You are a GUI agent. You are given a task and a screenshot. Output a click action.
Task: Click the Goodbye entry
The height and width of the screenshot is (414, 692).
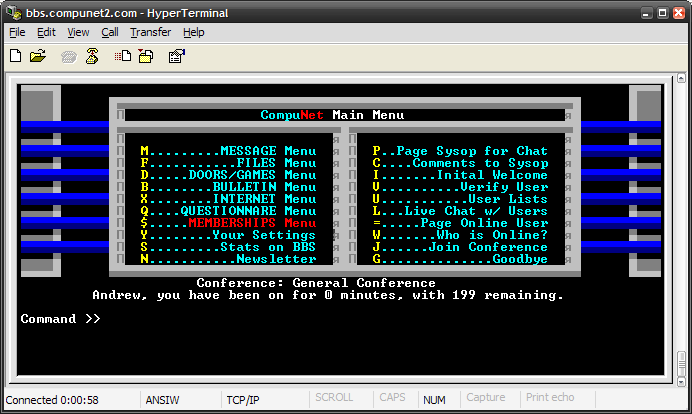(460, 259)
